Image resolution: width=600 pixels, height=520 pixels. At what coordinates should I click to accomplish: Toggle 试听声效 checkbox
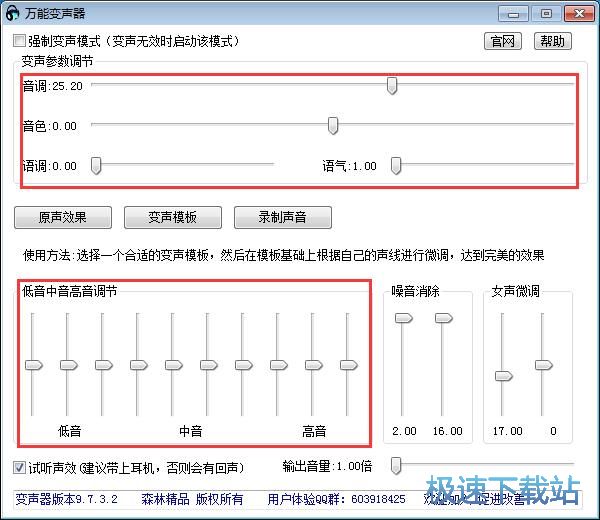coord(19,467)
